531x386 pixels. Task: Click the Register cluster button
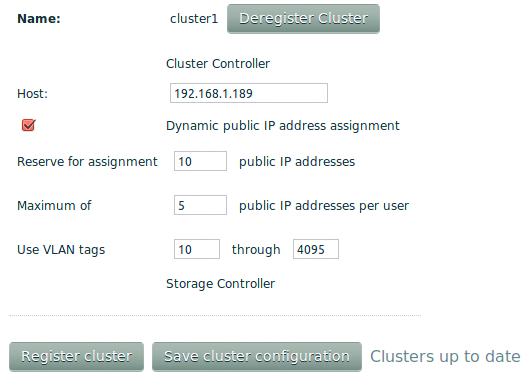[x=77, y=357]
